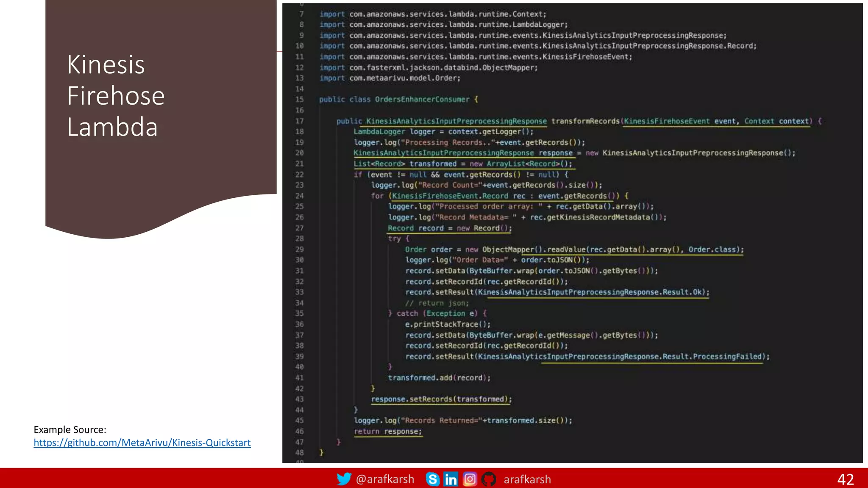Viewport: 868px width, 488px height.
Task: Click the OrdersEnhancerConsumer class name
Action: 422,100
